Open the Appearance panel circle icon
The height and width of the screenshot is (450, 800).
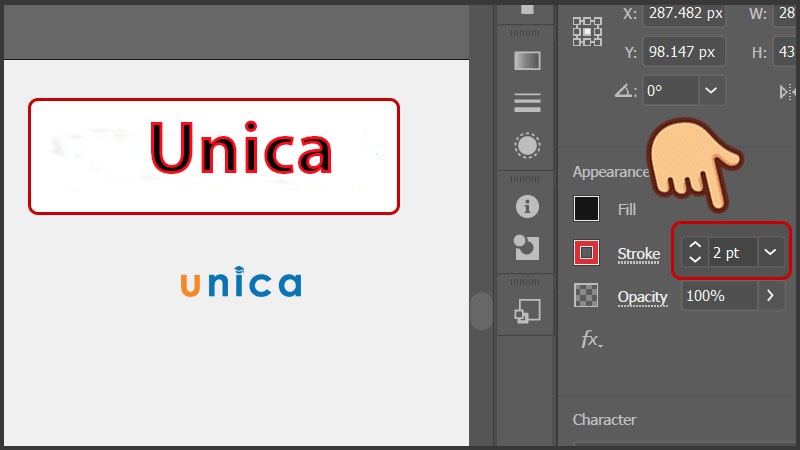click(x=527, y=146)
